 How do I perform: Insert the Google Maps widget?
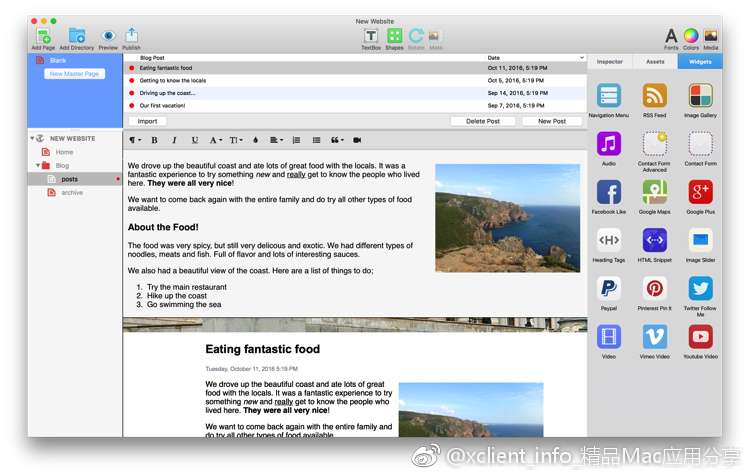point(655,192)
